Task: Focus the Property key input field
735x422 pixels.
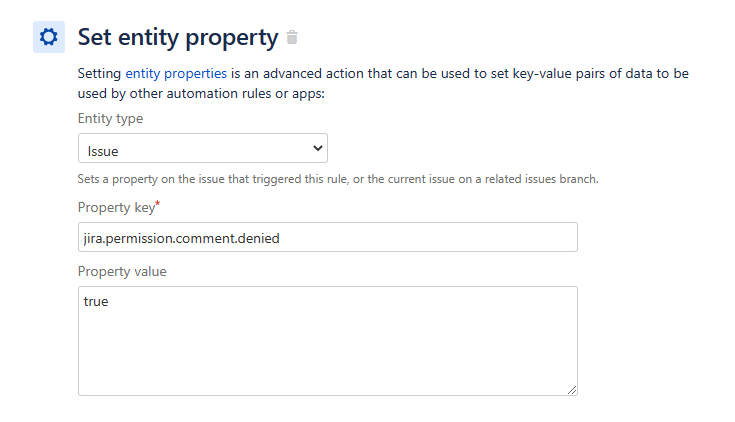Action: point(328,237)
